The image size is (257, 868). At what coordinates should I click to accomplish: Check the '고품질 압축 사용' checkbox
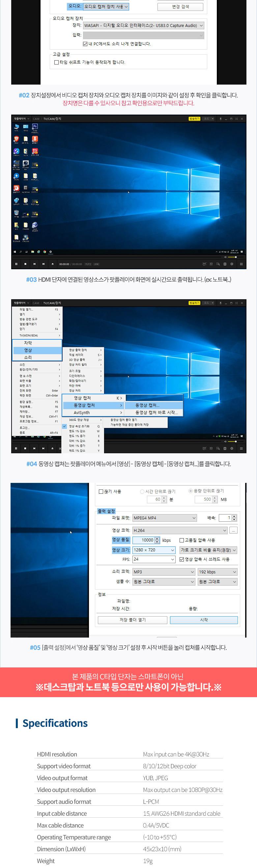182,540
